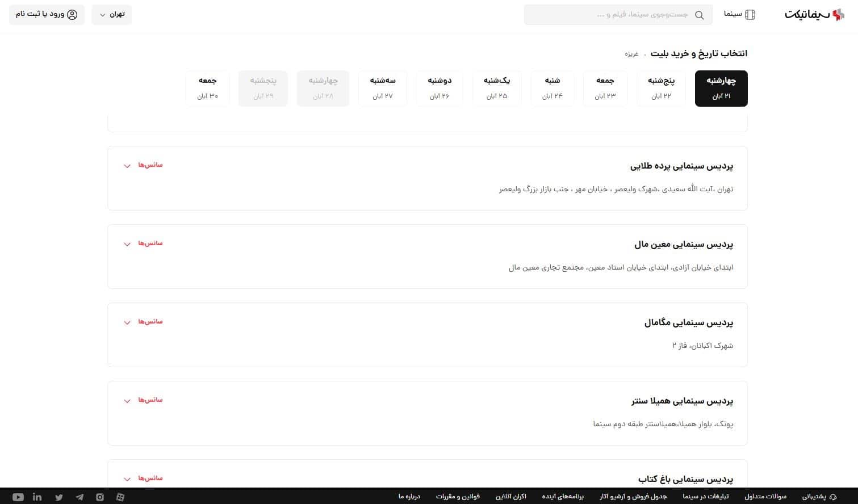
Task: Open the Telegram footer icon
Action: pos(79,497)
